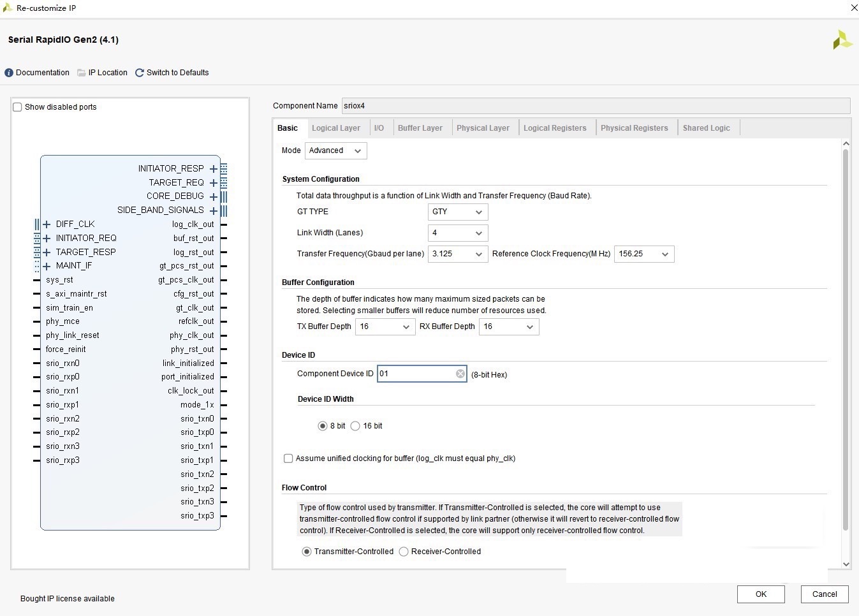Expand the INITIATOR_RESP port plus icon
This screenshot has height=616, width=859.
pos(214,169)
